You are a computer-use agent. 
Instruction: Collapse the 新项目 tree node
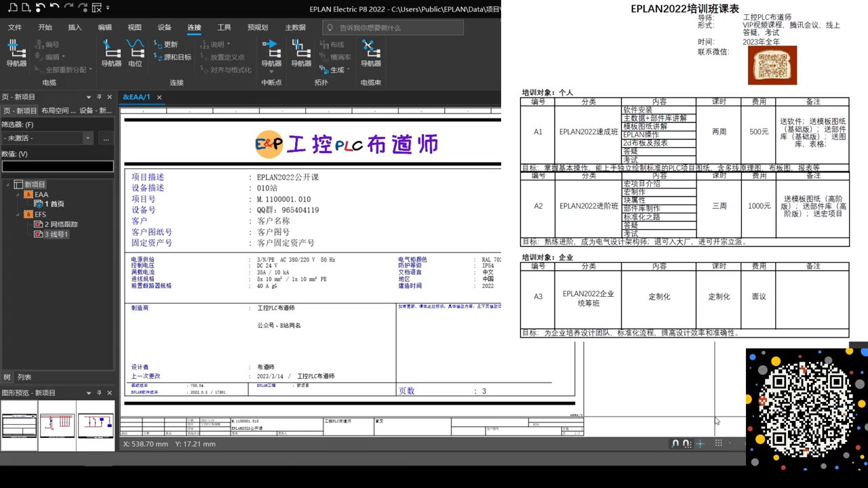(8, 184)
